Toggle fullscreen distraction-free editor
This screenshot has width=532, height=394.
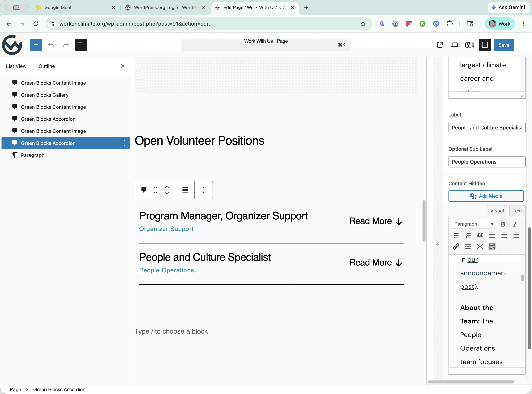pyautogui.click(x=480, y=247)
